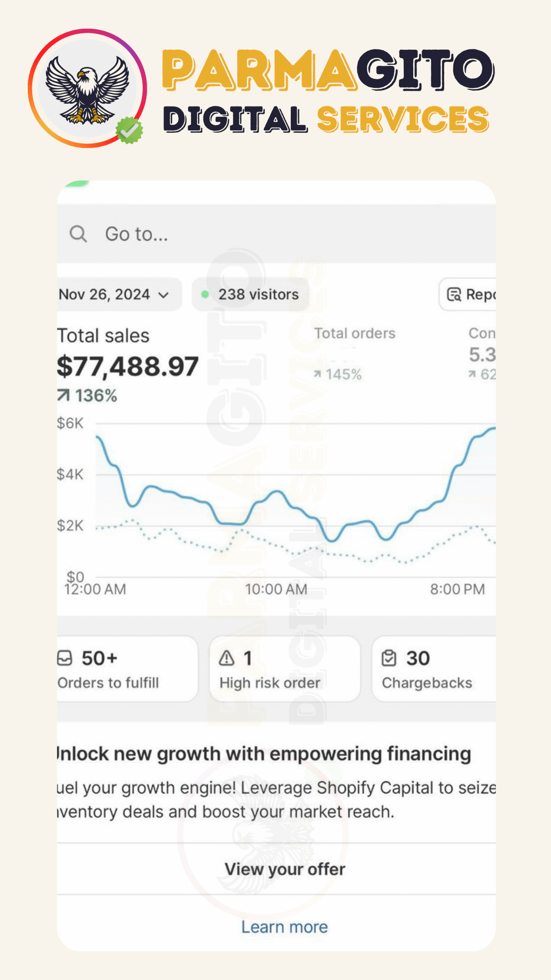Viewport: 551px width, 980px height.
Task: Click the View your offer button
Action: point(285,869)
